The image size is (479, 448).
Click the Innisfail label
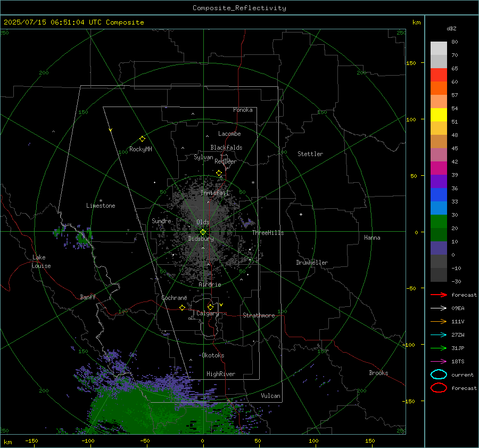(215, 193)
